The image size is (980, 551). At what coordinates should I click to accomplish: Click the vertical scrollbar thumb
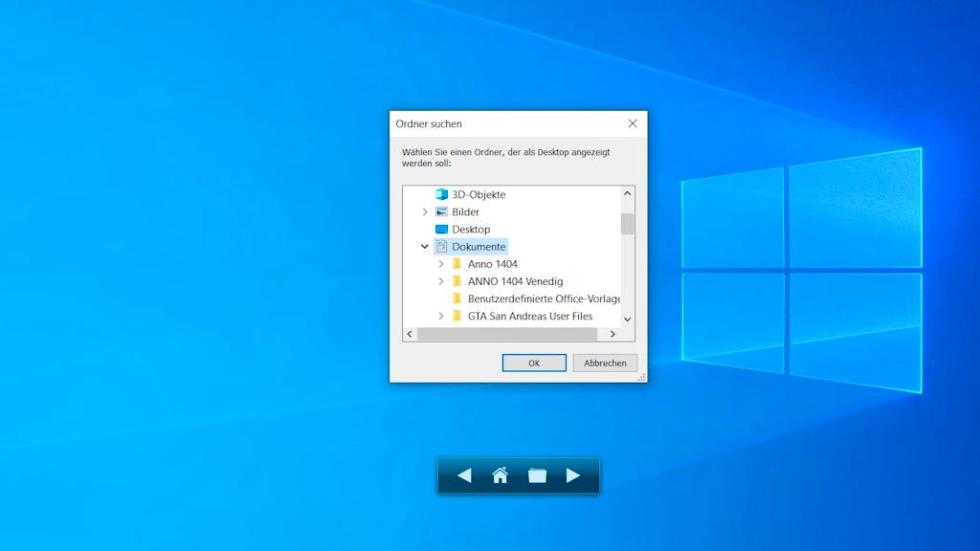click(628, 224)
